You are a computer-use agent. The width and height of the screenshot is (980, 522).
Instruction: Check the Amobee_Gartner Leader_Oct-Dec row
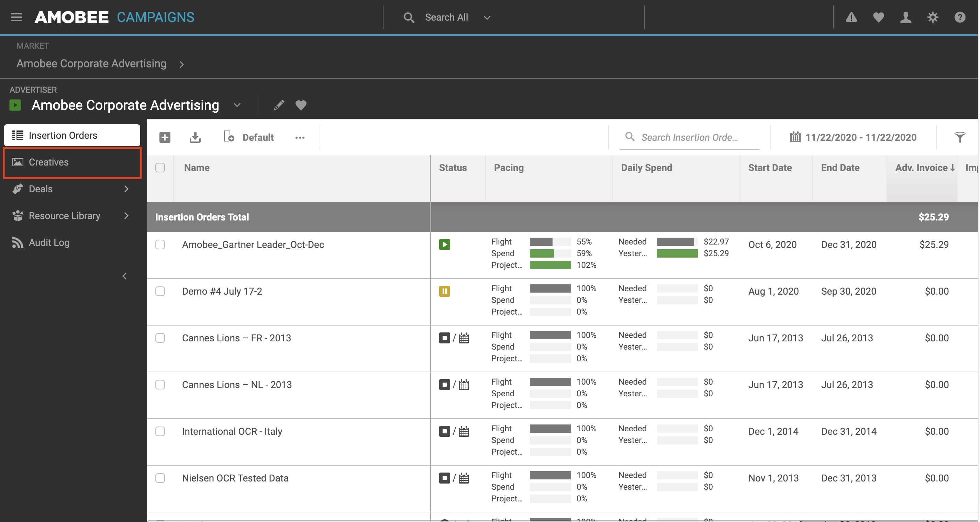tap(160, 245)
